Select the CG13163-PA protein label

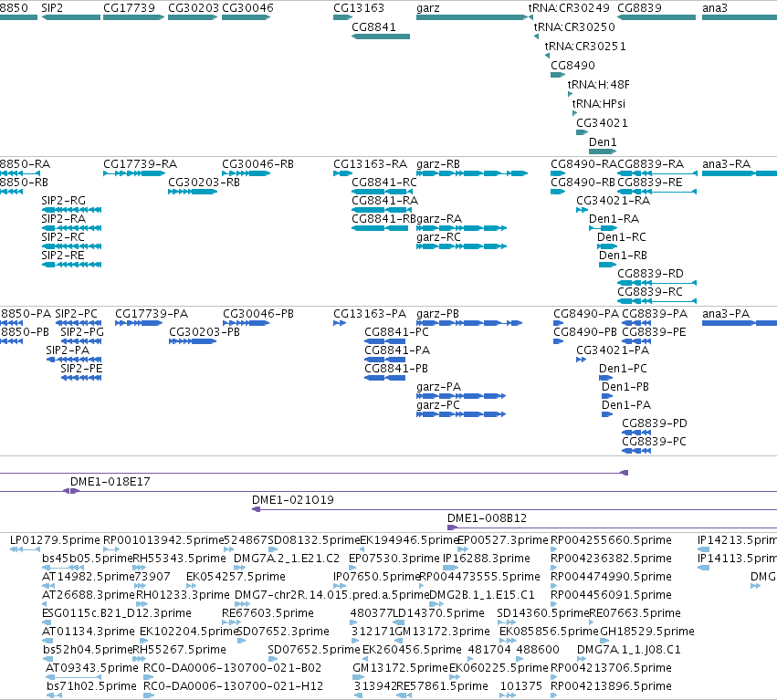[370, 314]
